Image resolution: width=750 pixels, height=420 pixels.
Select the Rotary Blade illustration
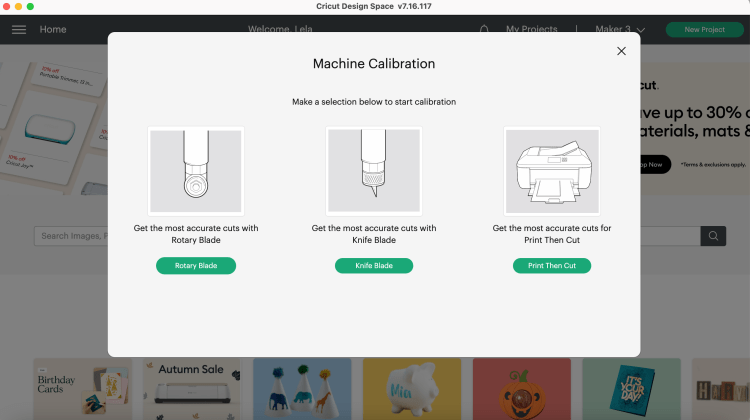pos(196,171)
